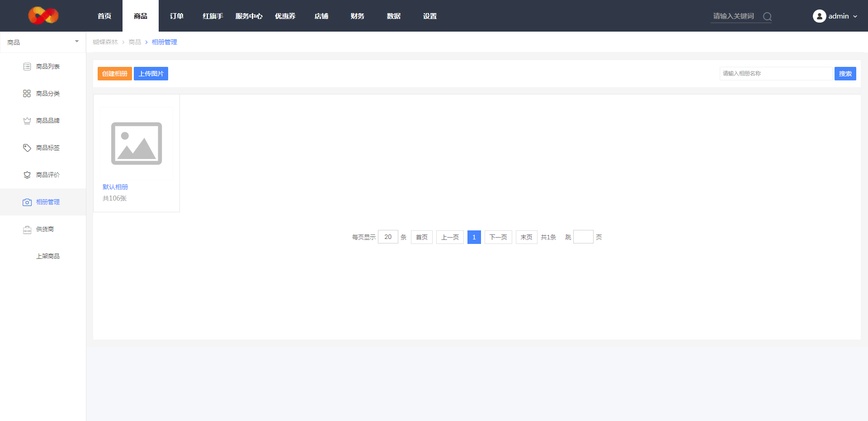Open the 服务中心 top menu

[249, 16]
